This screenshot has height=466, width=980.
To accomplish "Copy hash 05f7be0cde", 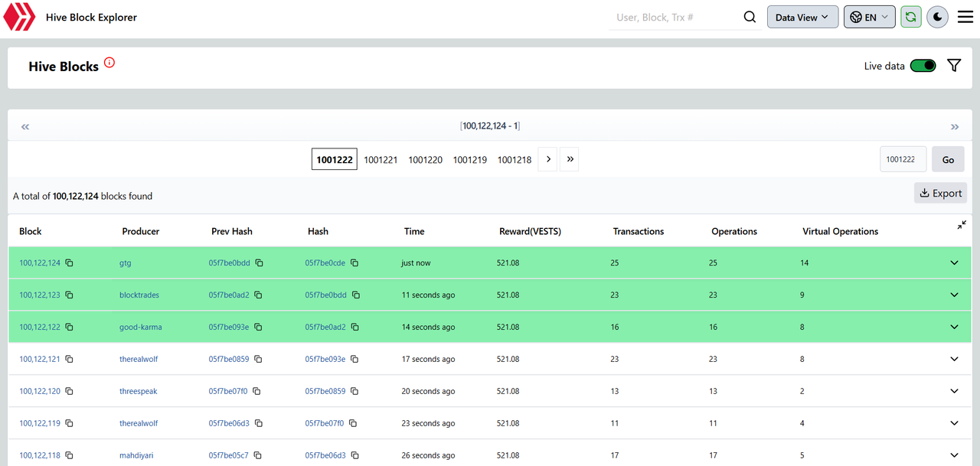I will click(354, 263).
